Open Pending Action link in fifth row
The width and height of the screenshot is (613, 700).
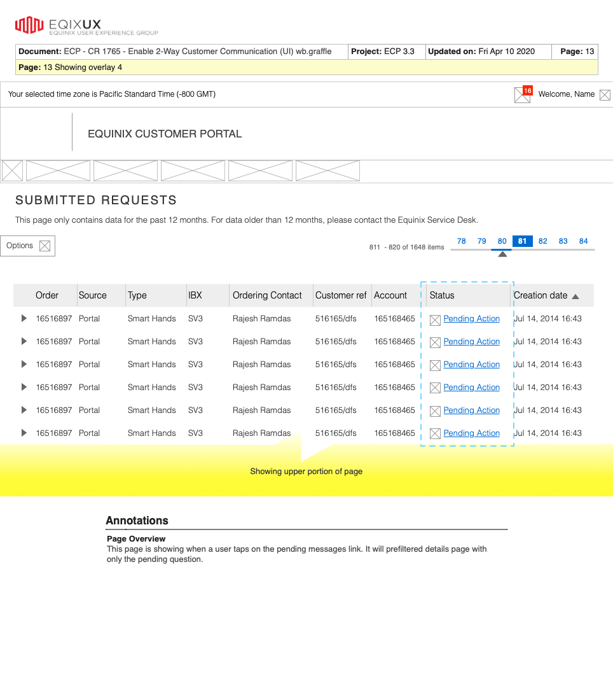pyautogui.click(x=472, y=410)
